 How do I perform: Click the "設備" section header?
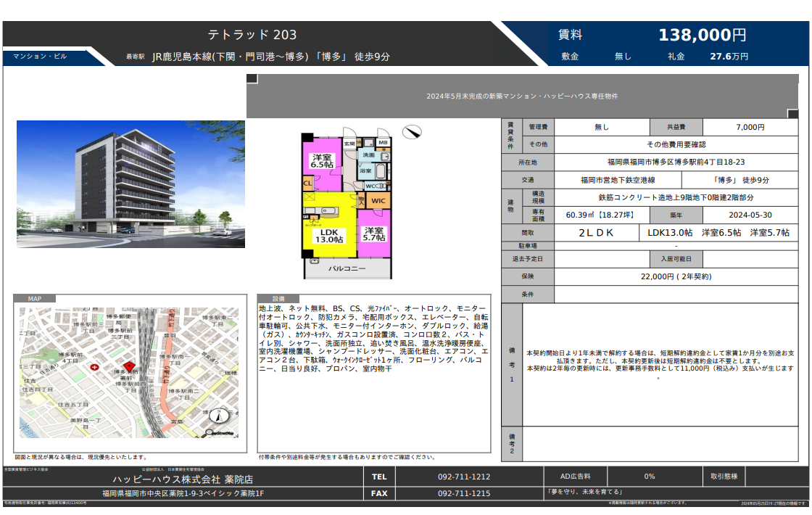(278, 298)
